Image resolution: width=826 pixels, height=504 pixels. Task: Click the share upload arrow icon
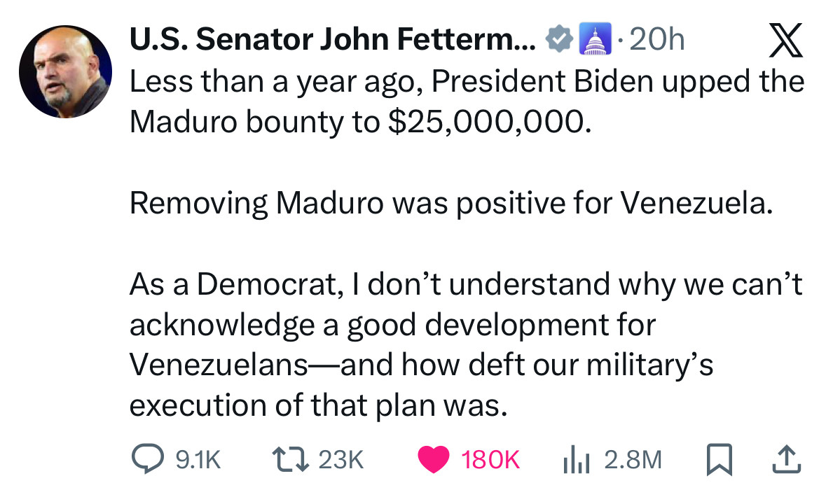[x=785, y=459]
